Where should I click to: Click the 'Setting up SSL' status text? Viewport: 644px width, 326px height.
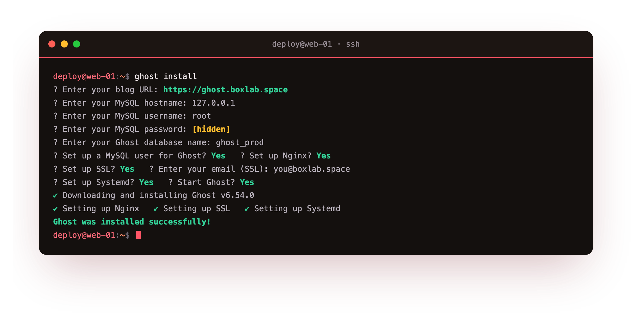point(197,209)
